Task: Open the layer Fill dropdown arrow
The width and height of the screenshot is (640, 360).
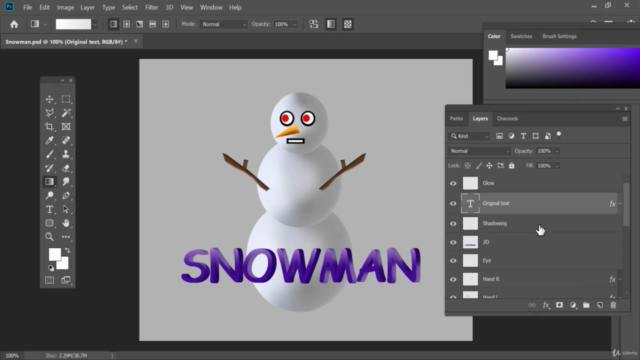Action: click(x=557, y=166)
